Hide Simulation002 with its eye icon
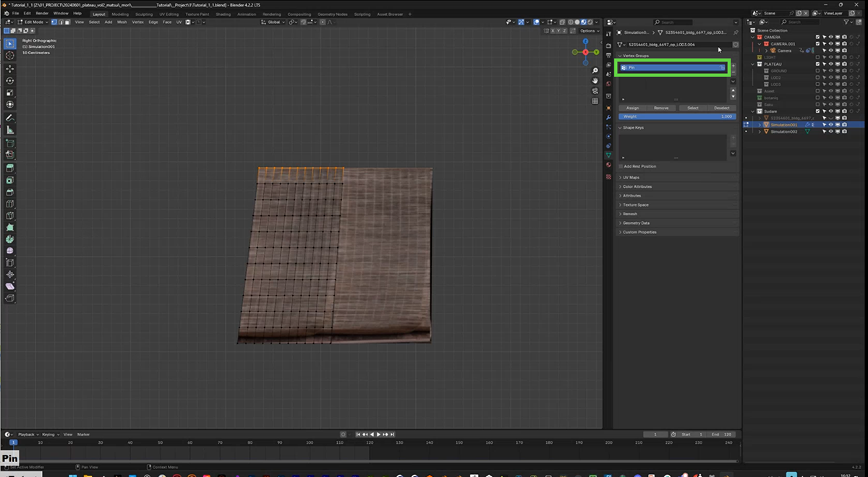Screen dimensions: 868x477 click(x=831, y=132)
